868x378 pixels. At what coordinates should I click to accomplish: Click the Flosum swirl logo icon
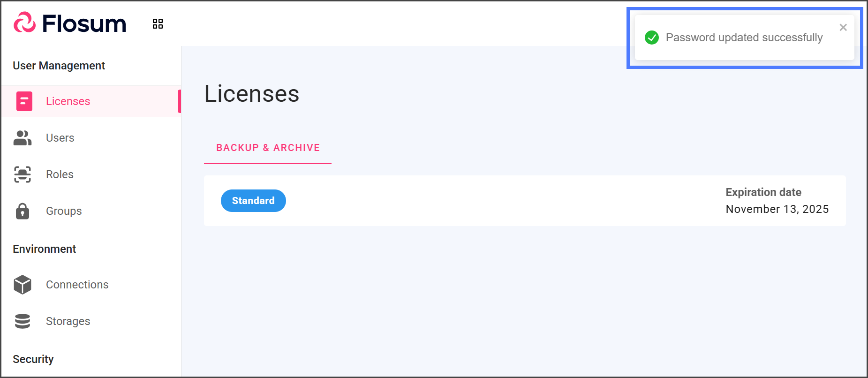24,23
